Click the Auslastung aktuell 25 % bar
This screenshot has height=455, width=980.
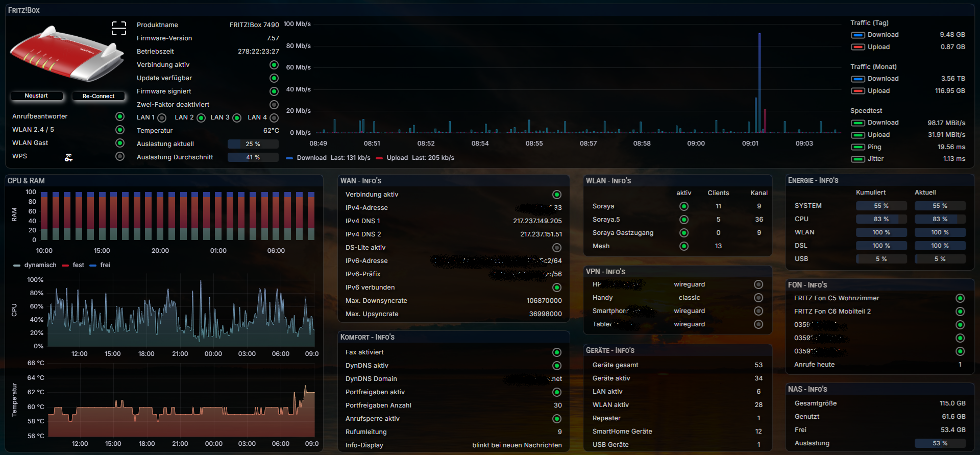pos(253,144)
